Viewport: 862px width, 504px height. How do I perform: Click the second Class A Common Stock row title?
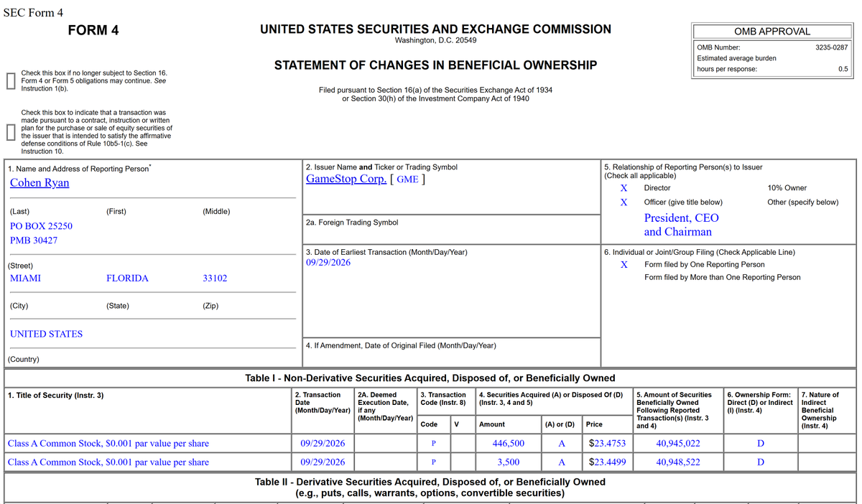coord(108,462)
